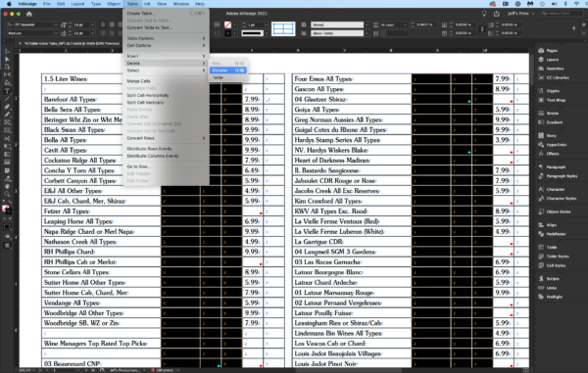The width and height of the screenshot is (588, 373).
Task: Select the Gap tool
Action: coord(7,75)
